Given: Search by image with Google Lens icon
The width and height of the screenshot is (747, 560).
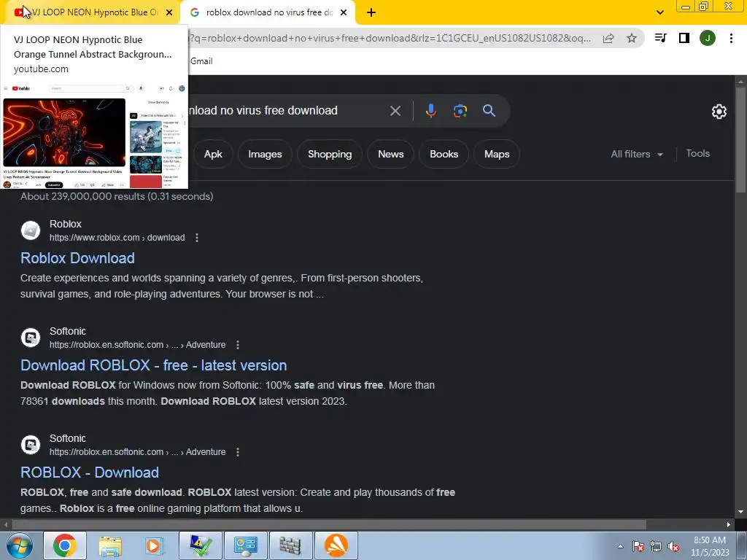Looking at the screenshot, I should coord(460,111).
